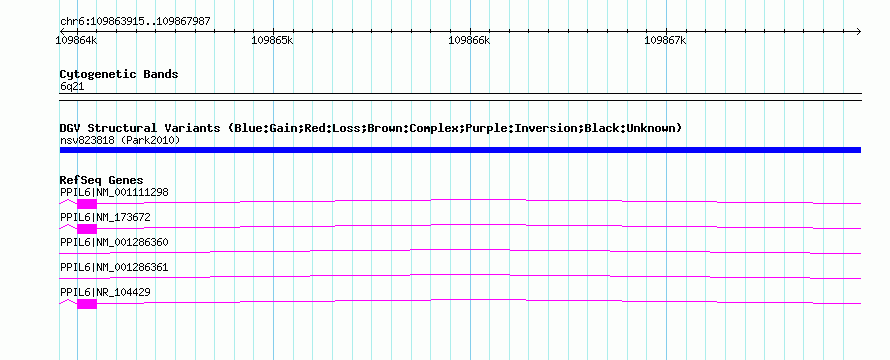890x360 pixels.
Task: Click the magenta exon box of NR_104429
Action: point(87,304)
